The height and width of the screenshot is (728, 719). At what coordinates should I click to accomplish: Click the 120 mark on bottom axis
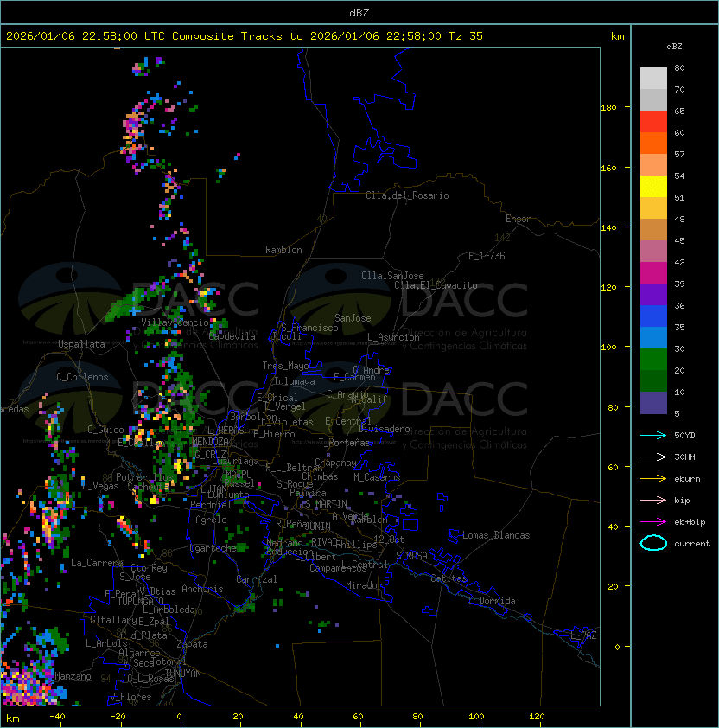pos(536,717)
